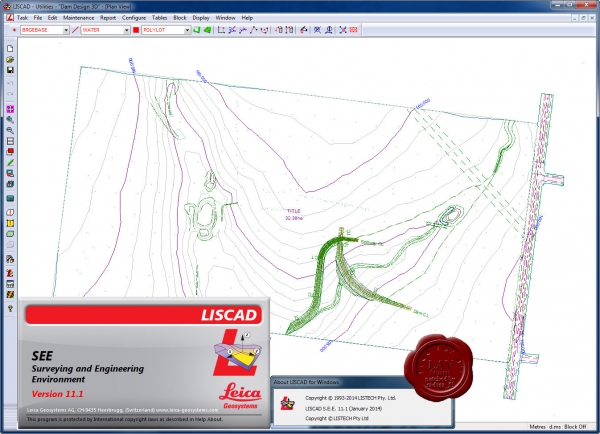Screen dimensions: 600x434
Task: Open the Window menu
Action: tap(225, 18)
